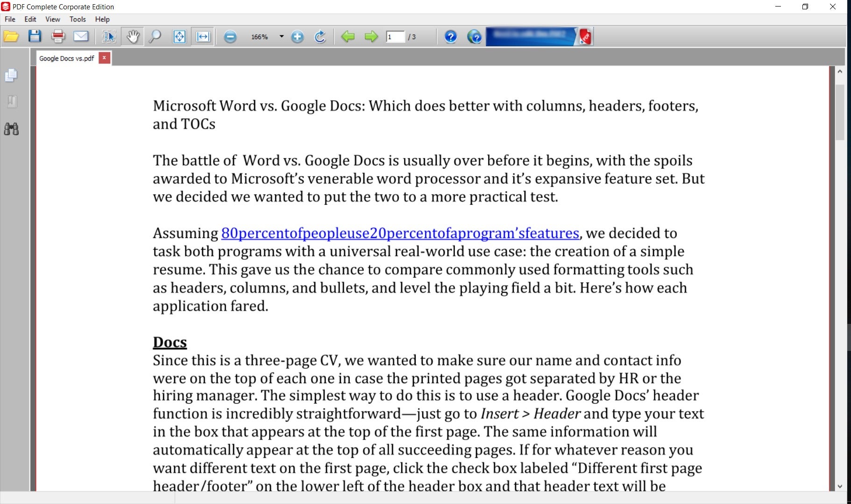Open the Edit menu
This screenshot has height=504, width=851.
point(30,19)
